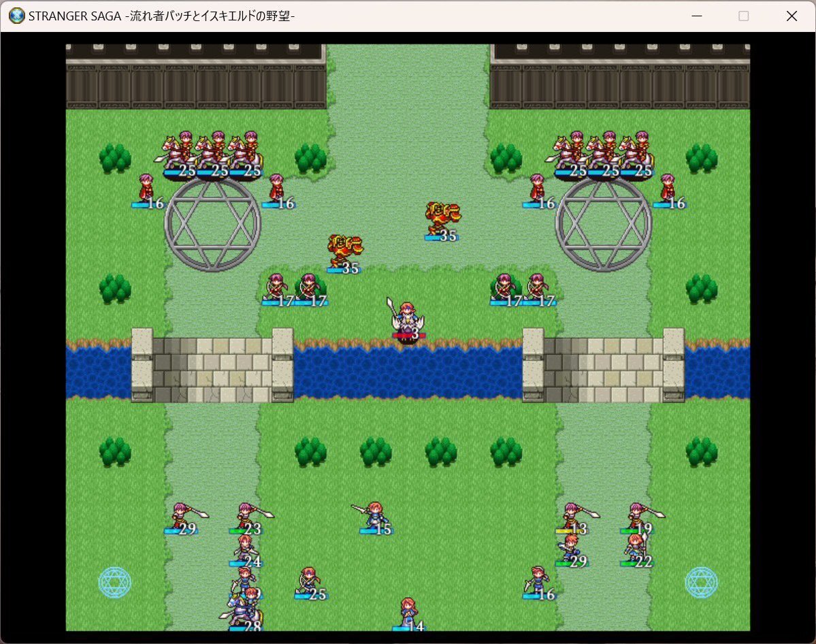Select the leftmost cavalry knight in the right trio
Viewport: 816px width, 644px height.
[570, 155]
